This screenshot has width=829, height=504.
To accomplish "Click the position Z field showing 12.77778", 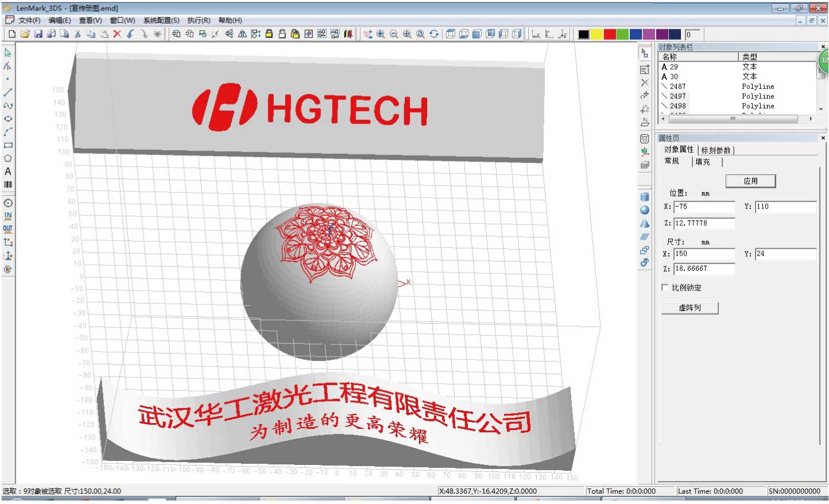I will click(x=704, y=223).
